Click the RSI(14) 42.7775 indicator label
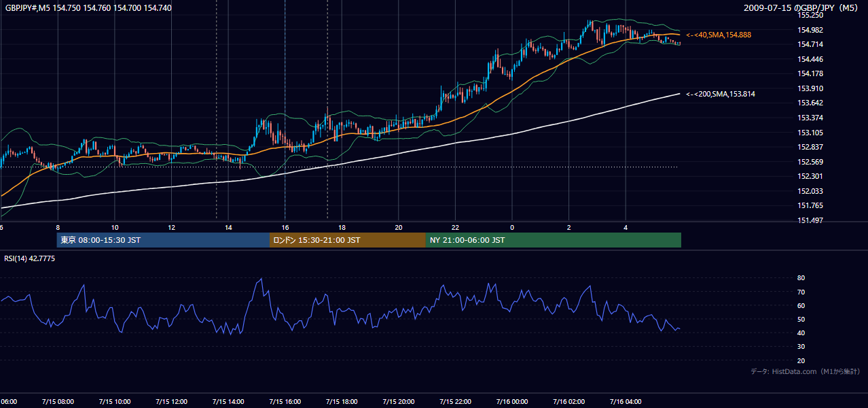This screenshot has height=408, width=868. click(30, 259)
